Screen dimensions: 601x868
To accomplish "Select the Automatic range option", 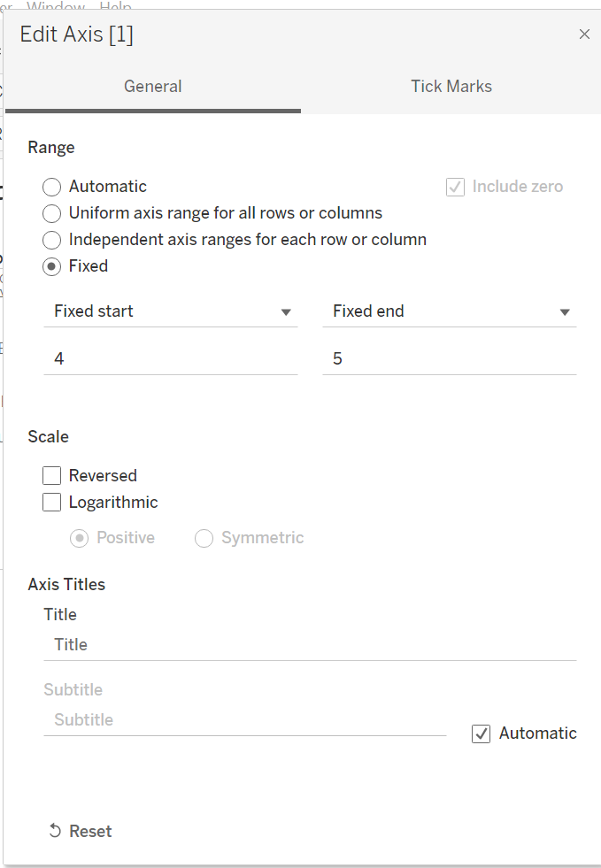I will click(x=51, y=187).
